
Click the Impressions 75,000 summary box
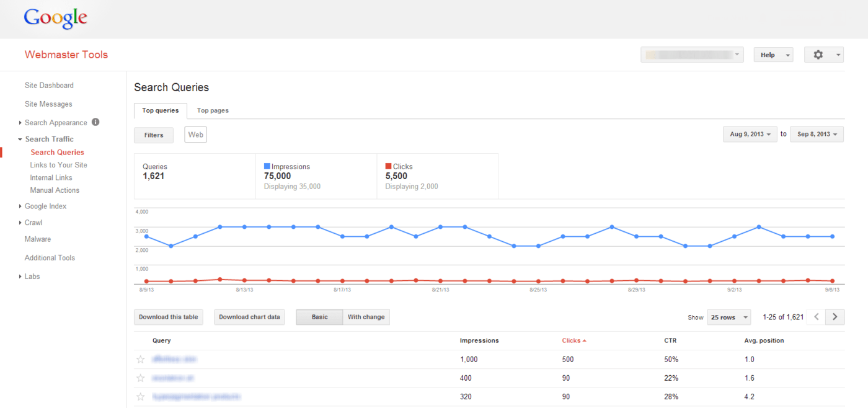[316, 176]
